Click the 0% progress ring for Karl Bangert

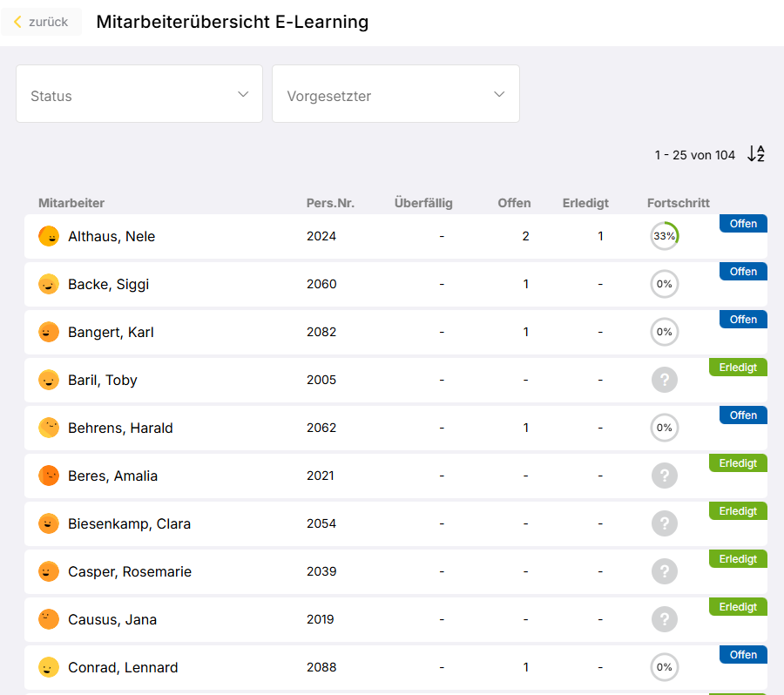tap(664, 332)
